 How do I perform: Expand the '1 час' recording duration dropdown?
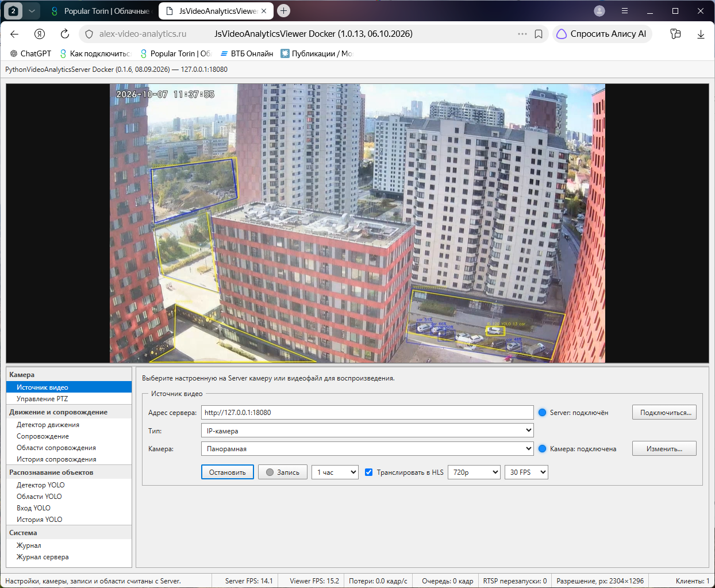coord(335,472)
